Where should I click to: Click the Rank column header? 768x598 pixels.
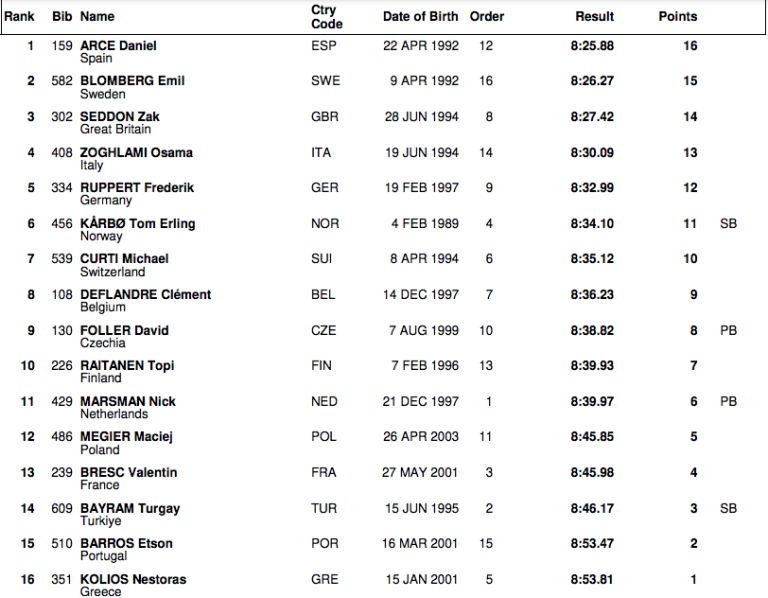[x=19, y=16]
